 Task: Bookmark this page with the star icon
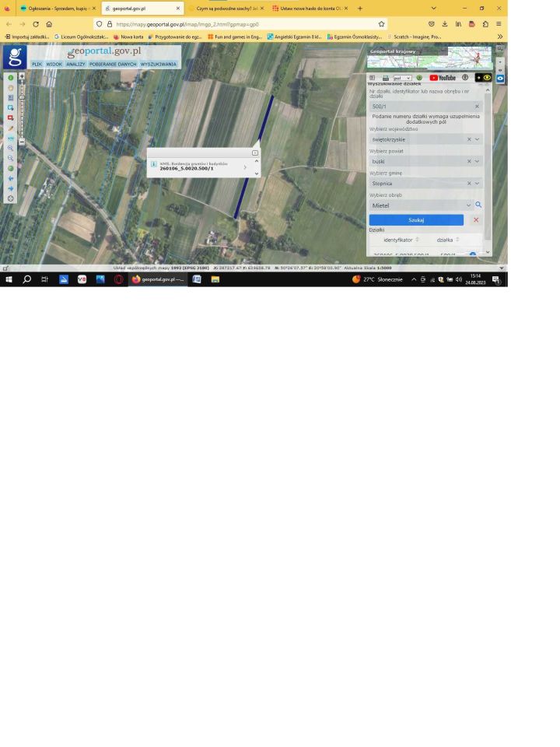pos(381,24)
